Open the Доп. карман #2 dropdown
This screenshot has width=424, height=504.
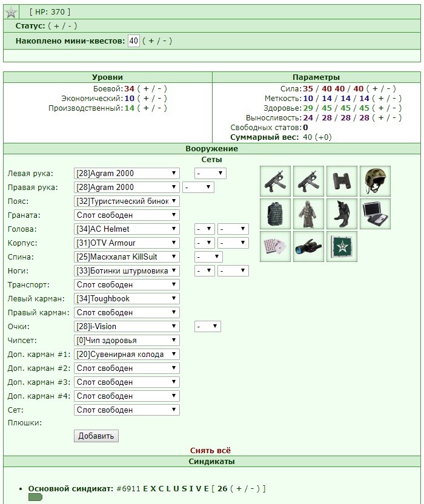tap(127, 368)
